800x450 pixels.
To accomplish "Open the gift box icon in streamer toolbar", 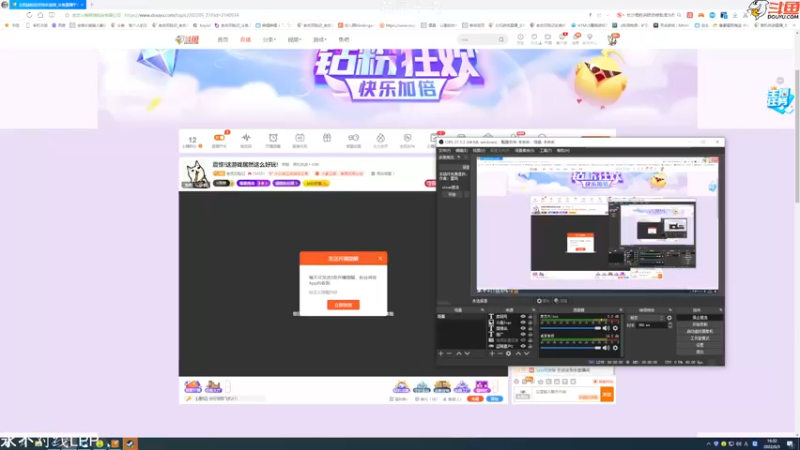I will 327,138.
